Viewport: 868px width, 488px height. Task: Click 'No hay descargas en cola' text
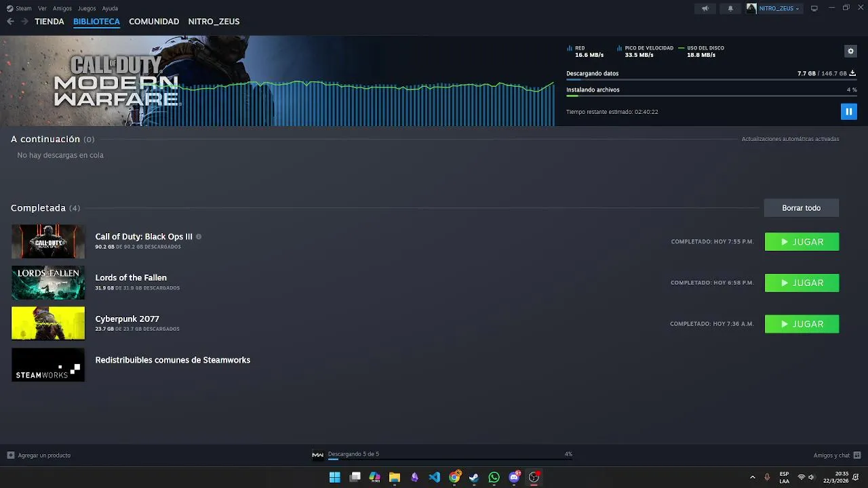[60, 155]
